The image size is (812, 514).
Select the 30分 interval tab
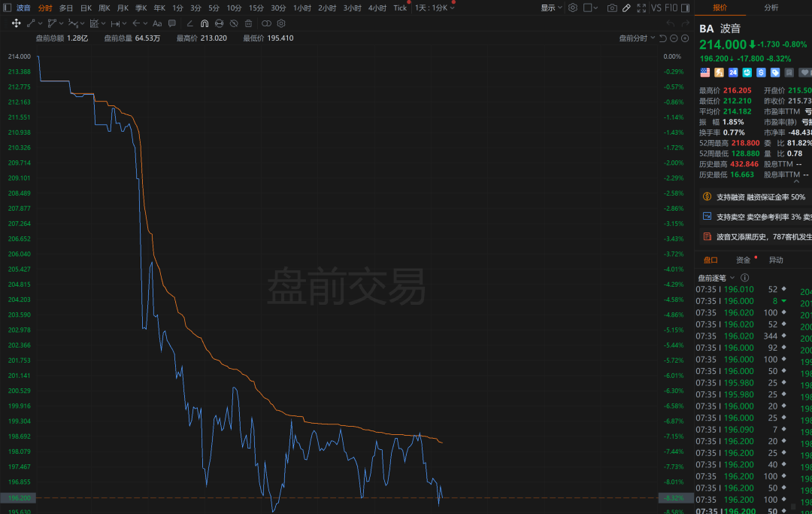(x=278, y=8)
